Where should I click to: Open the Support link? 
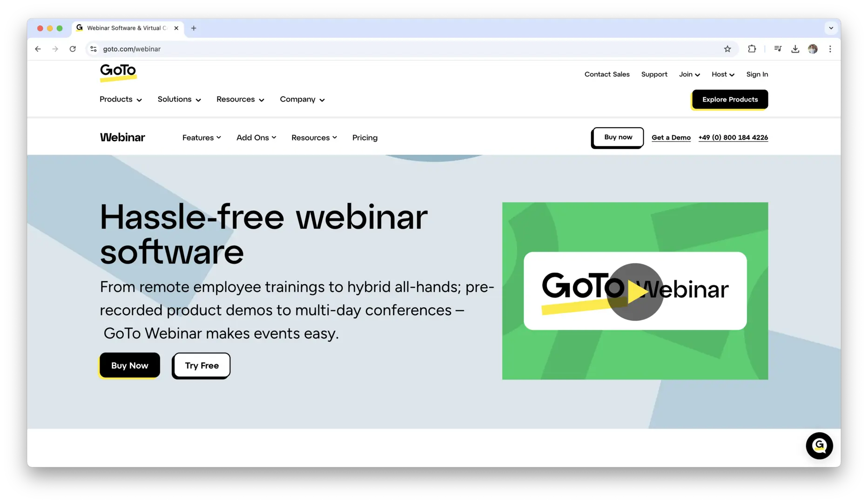(654, 75)
